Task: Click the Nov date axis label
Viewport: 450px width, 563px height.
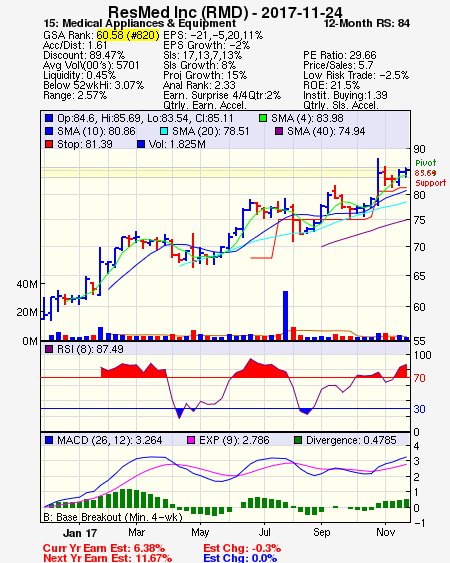Action: [386, 532]
